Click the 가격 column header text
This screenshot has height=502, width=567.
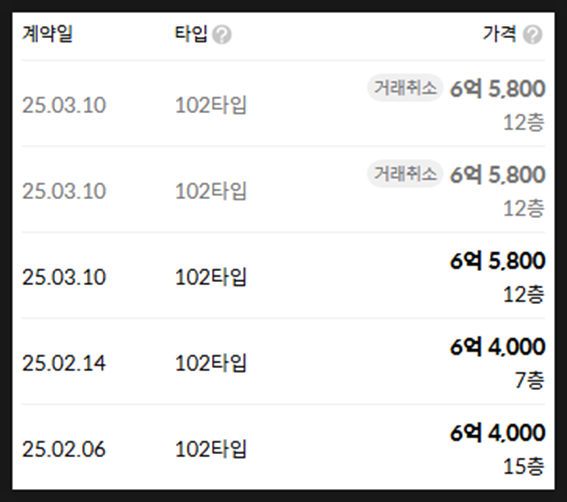click(499, 34)
